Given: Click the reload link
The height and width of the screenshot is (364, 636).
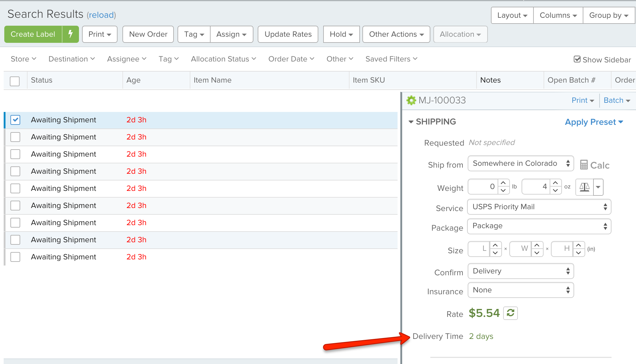Looking at the screenshot, I should 101,15.
